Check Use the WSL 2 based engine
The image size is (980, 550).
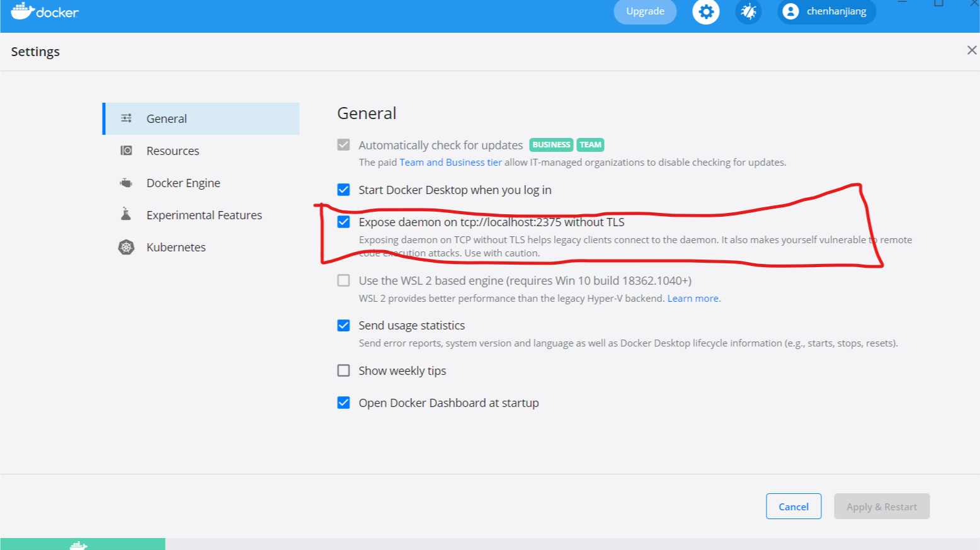(343, 280)
